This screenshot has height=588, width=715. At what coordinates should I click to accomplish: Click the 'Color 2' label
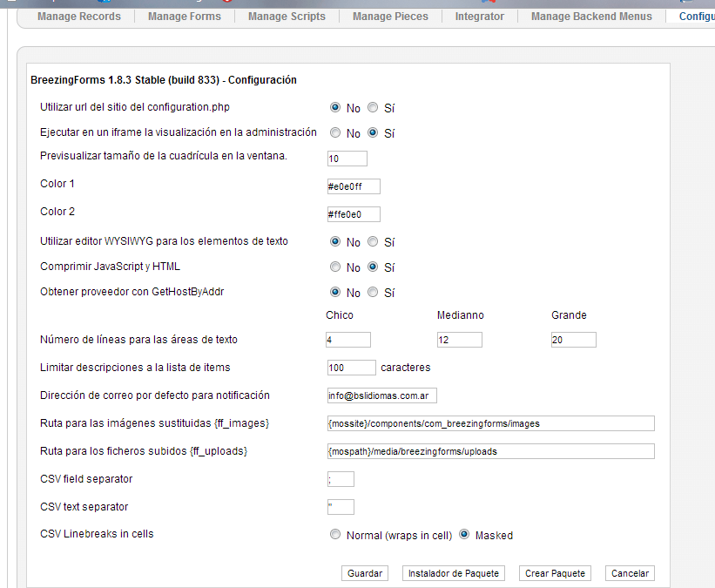click(57, 211)
